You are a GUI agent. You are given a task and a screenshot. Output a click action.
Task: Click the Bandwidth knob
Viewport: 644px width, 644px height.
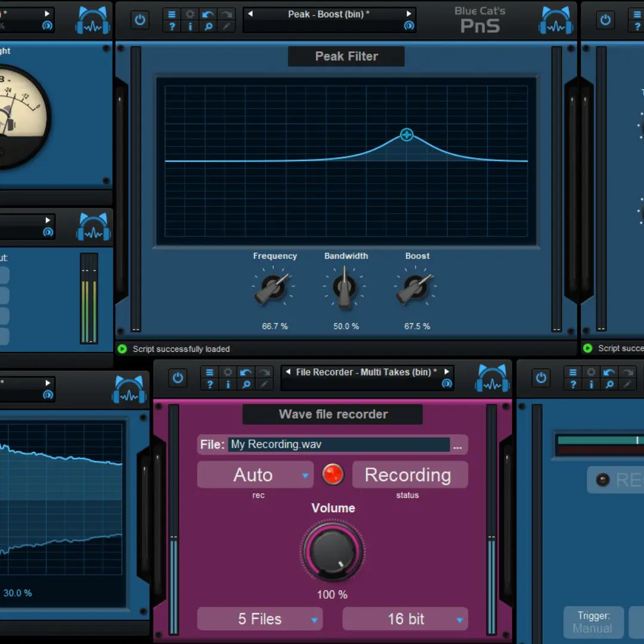pos(344,287)
